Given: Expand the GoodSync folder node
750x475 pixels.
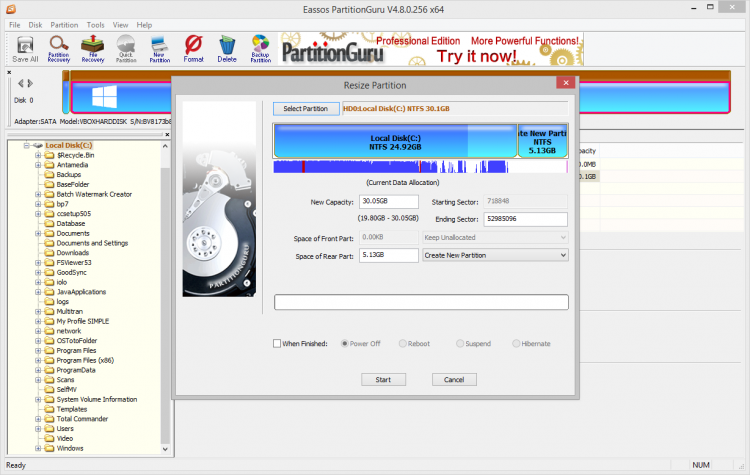Looking at the screenshot, I should pos(38,272).
